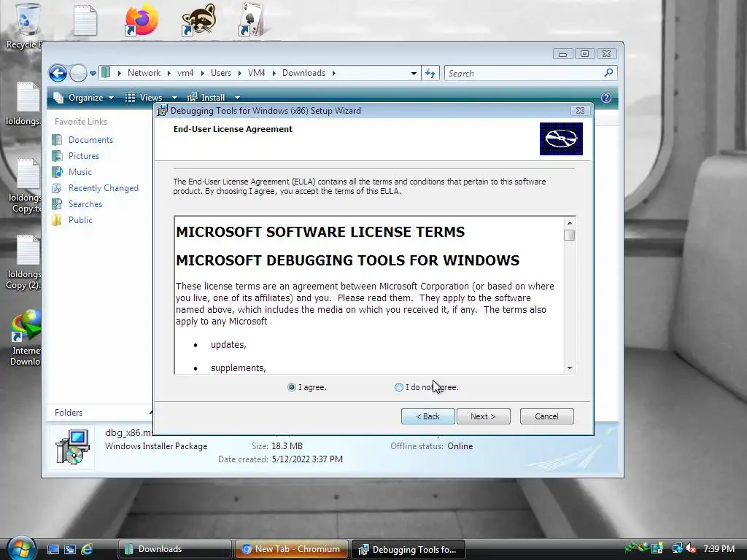Click the < Back button
This screenshot has height=560, width=747.
427,416
